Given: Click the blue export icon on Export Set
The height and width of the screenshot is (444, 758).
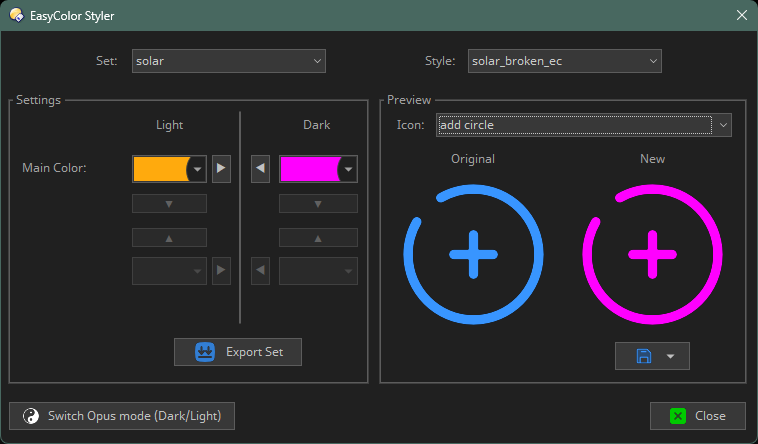Looking at the screenshot, I should (205, 352).
